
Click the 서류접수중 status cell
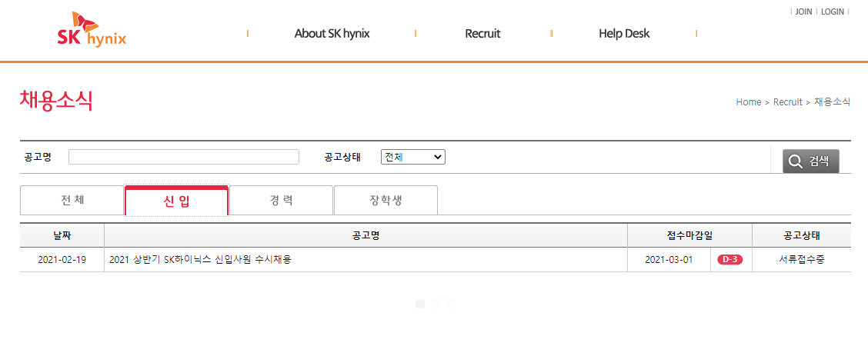[802, 260]
